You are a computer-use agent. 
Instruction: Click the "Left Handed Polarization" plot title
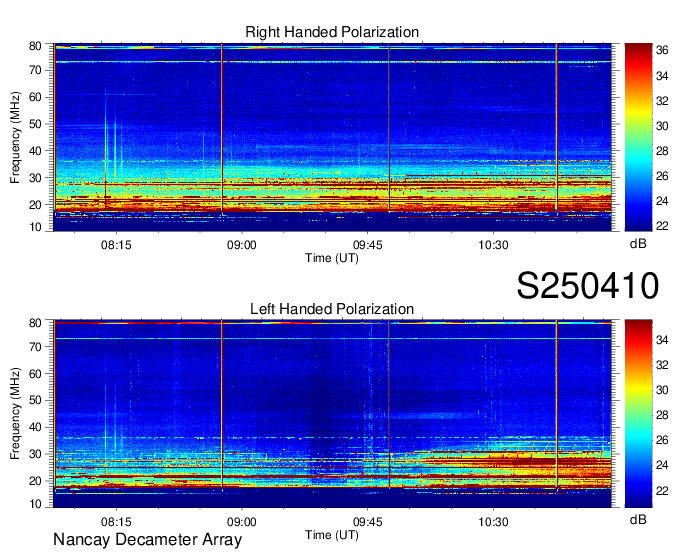(x=332, y=309)
